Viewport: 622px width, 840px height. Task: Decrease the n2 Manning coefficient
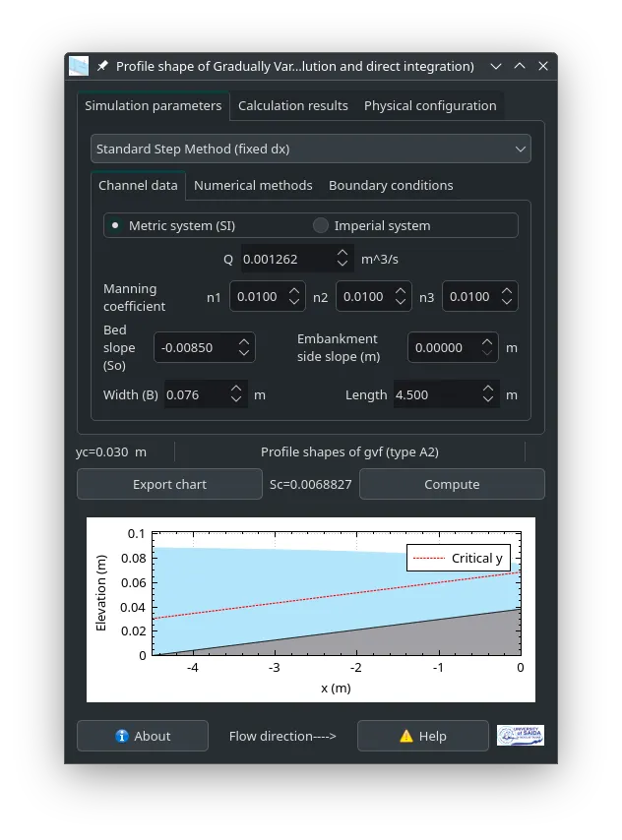point(400,302)
